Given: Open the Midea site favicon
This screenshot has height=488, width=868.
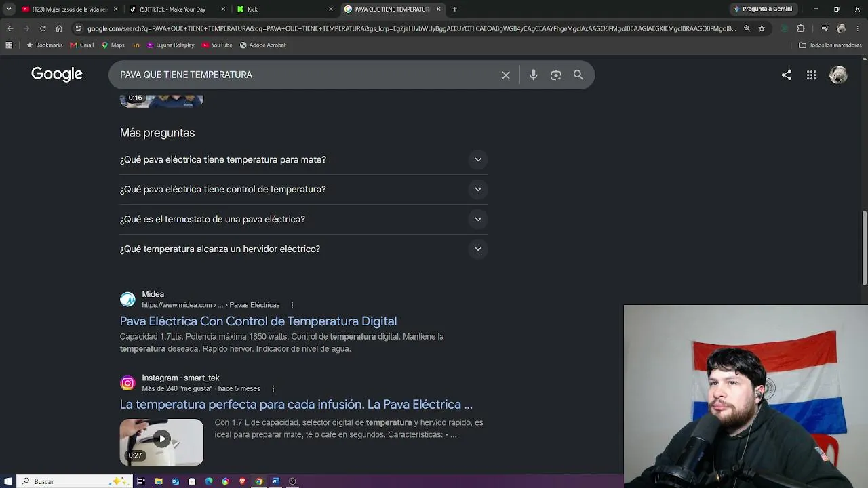Looking at the screenshot, I should [127, 300].
